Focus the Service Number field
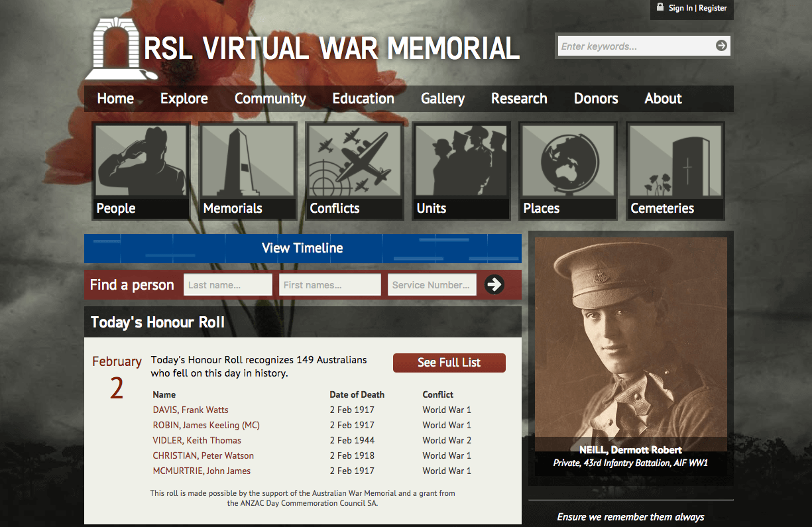Screen dimensions: 812x527 coord(432,285)
